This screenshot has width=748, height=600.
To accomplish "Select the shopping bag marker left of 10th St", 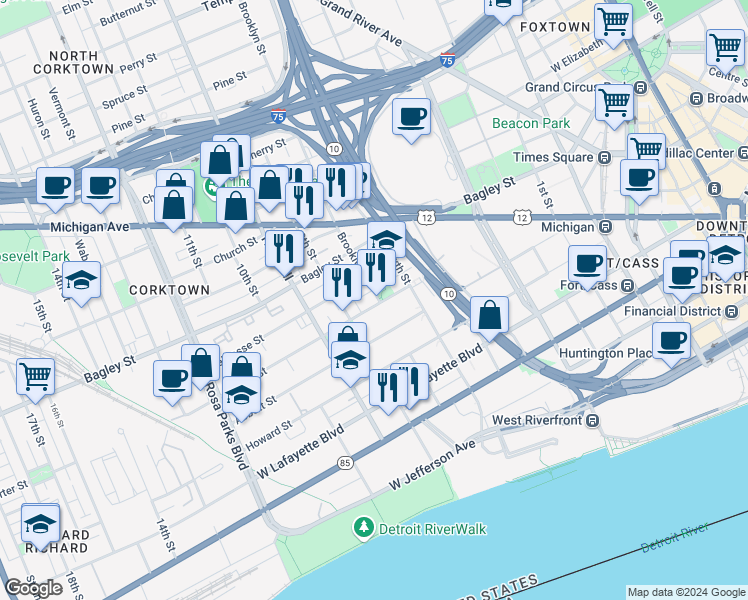I will tap(235, 206).
